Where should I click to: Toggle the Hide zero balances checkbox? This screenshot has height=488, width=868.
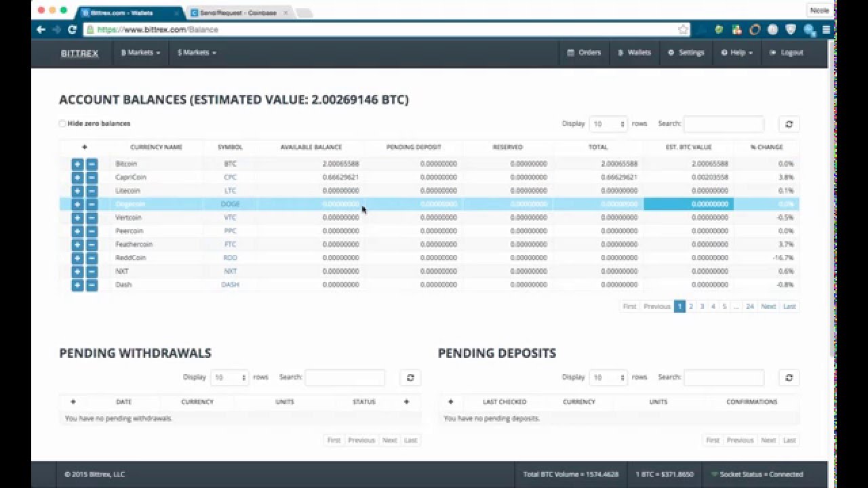pos(62,124)
